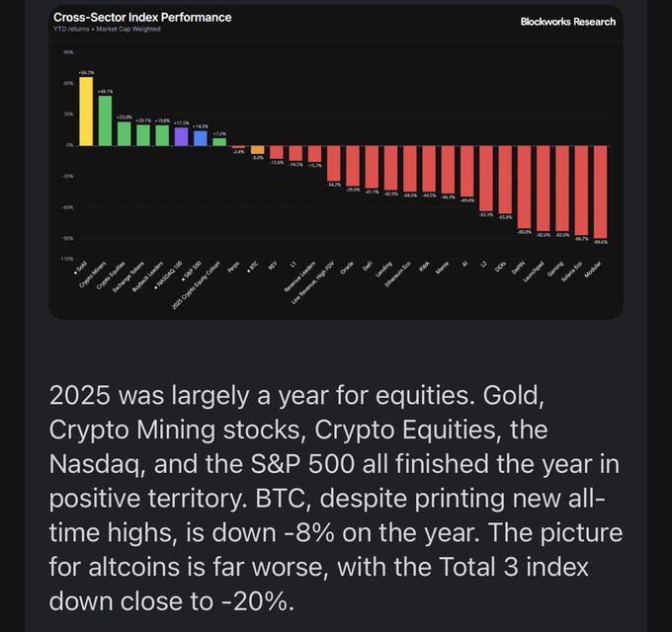Screen dimensions: 672x632
Task: Click the Cross-Sector Index Performance title
Action: 142,18
